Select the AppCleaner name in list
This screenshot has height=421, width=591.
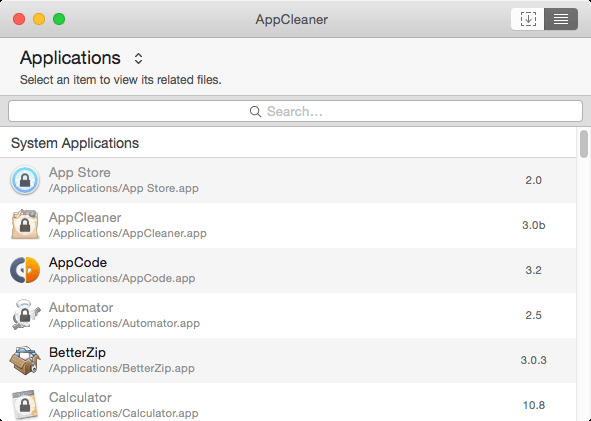[x=85, y=217]
